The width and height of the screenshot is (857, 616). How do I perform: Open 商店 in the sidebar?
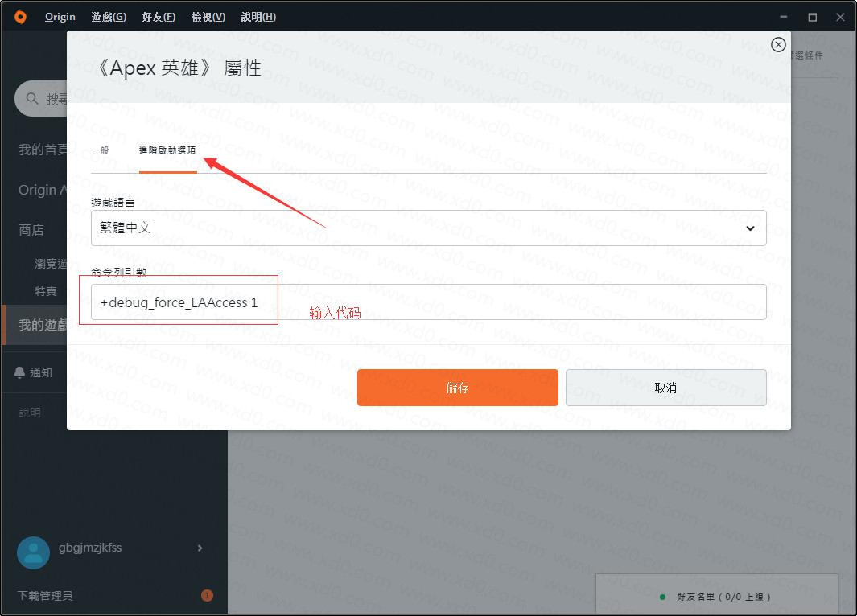tap(31, 230)
